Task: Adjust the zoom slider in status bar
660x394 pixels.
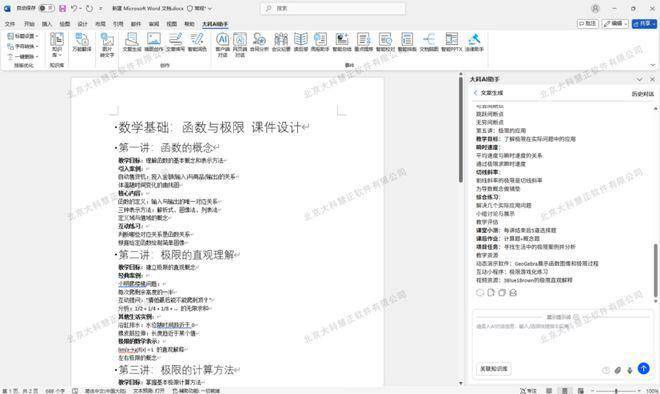Action: pos(616,391)
